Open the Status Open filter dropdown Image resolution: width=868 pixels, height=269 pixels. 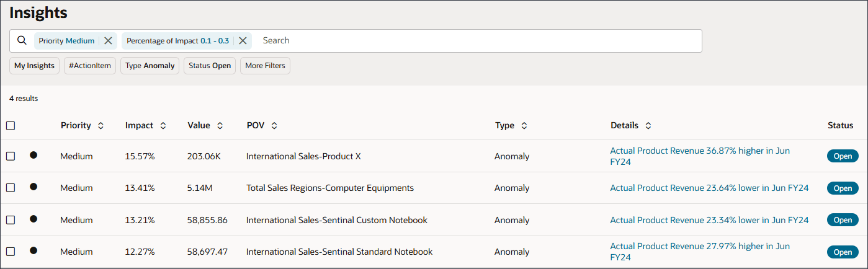coord(210,66)
